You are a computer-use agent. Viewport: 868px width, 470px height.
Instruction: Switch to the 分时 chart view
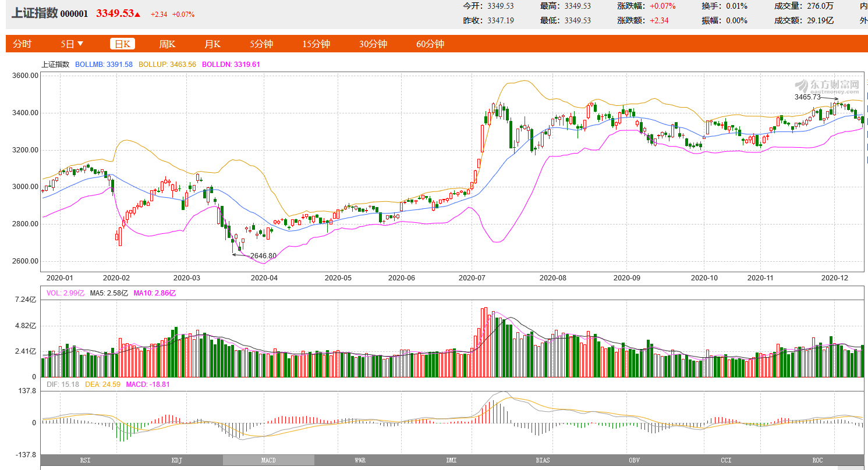[22, 44]
